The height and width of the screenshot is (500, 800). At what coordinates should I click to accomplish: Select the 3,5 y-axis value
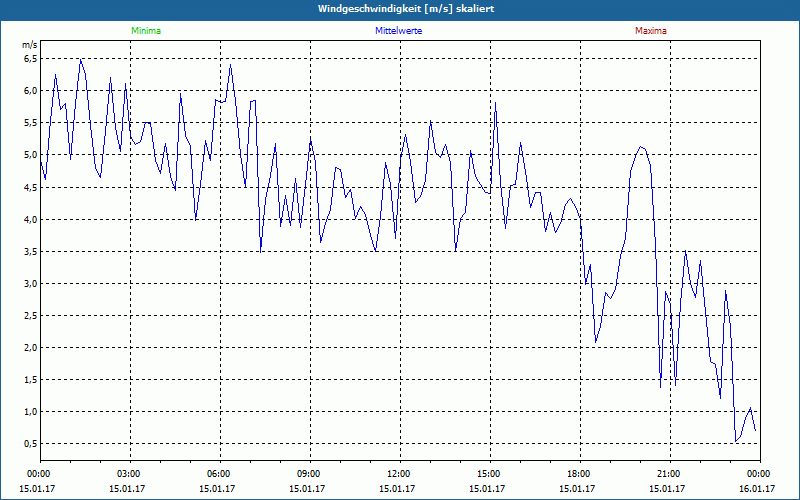click(31, 252)
